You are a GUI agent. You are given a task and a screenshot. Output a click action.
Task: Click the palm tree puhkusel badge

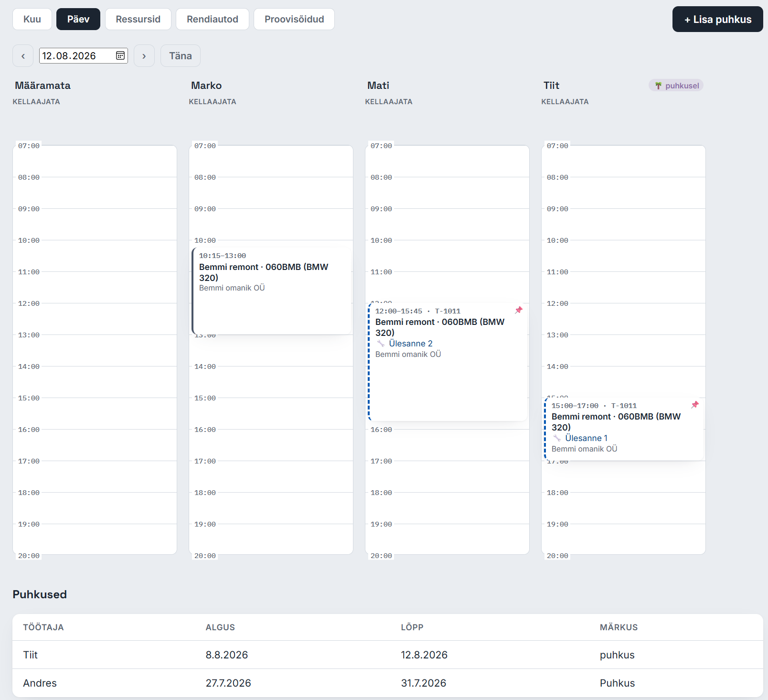tap(676, 86)
